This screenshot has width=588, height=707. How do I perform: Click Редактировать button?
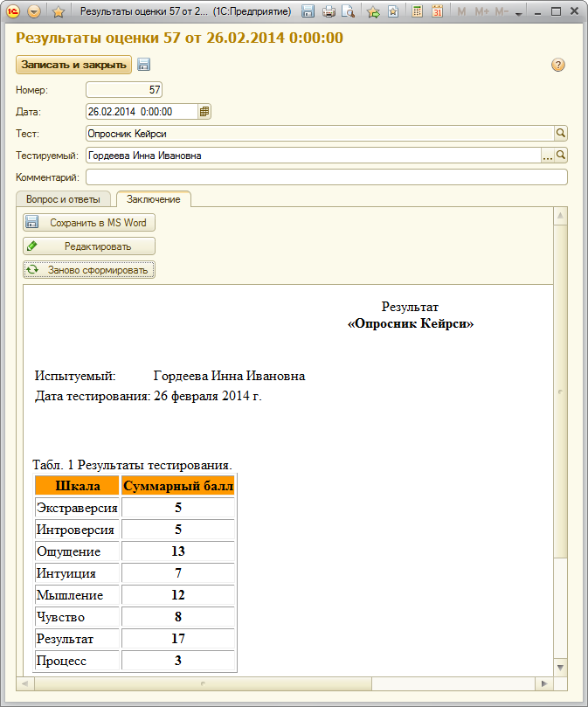pos(89,246)
